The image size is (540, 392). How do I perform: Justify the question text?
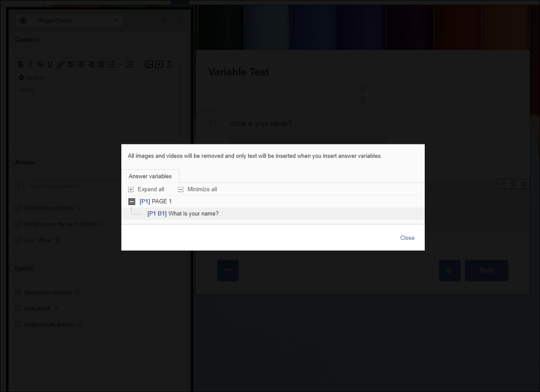(x=101, y=64)
